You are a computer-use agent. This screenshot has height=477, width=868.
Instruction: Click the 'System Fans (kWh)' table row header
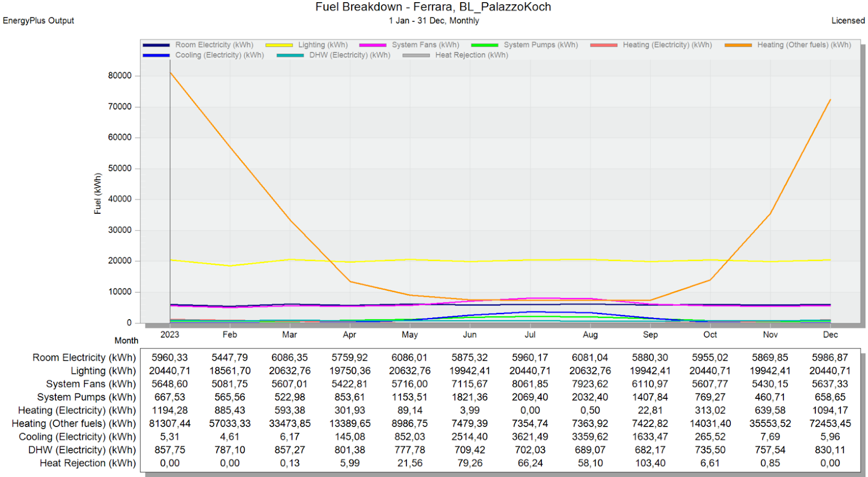[x=91, y=384]
